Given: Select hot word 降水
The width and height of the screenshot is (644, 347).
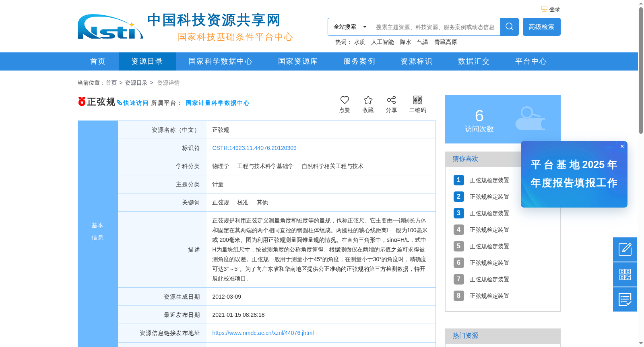Looking at the screenshot, I should (x=405, y=42).
